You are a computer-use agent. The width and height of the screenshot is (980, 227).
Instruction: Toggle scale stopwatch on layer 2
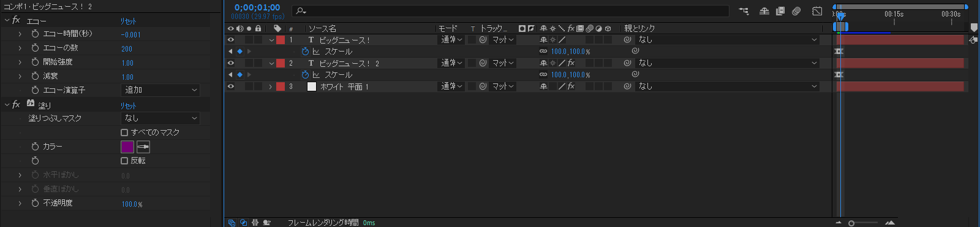(x=306, y=75)
